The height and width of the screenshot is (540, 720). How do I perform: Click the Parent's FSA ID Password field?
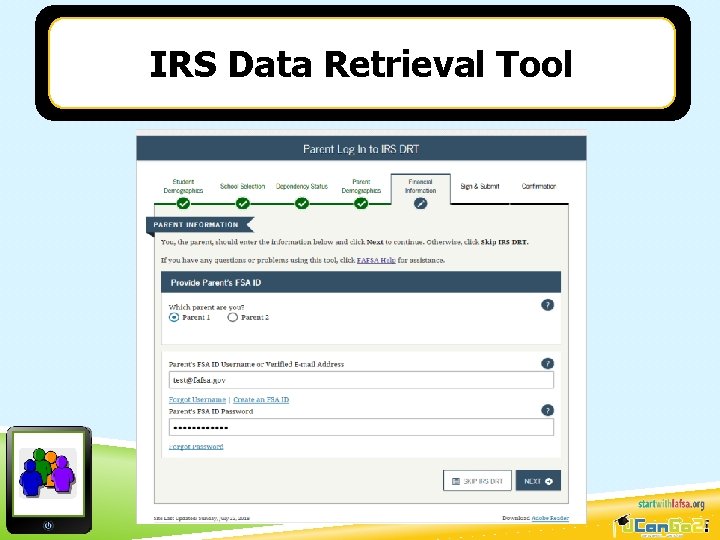[x=361, y=428]
